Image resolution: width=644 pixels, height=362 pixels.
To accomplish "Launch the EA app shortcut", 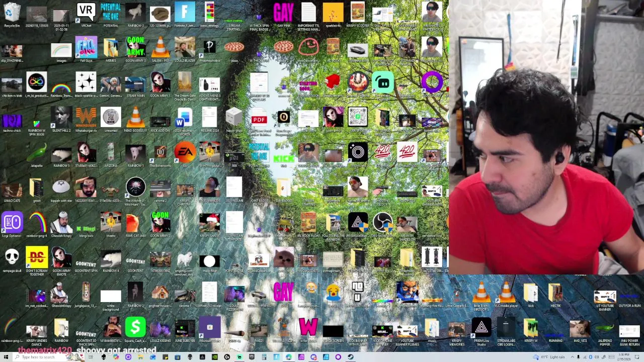I will [185, 155].
